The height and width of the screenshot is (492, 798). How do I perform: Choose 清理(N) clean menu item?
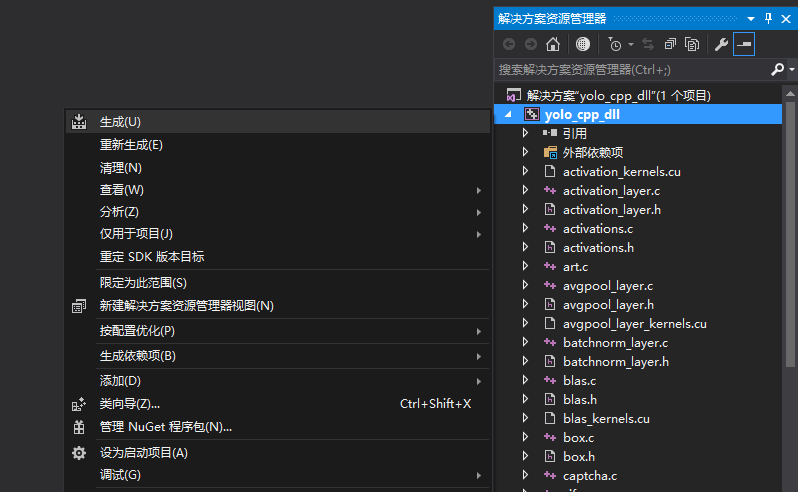pyautogui.click(x=278, y=168)
